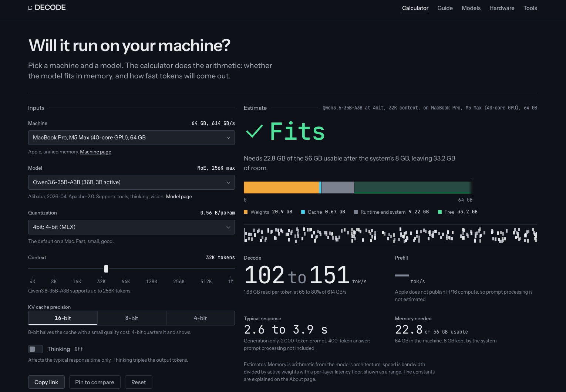
Task: Click the Prefill dash placeholder value
Action: [x=402, y=275]
